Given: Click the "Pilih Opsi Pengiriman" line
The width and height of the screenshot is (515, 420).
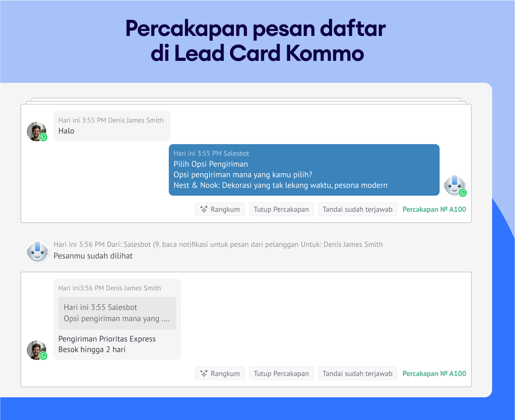Looking at the screenshot, I should pyautogui.click(x=211, y=164).
